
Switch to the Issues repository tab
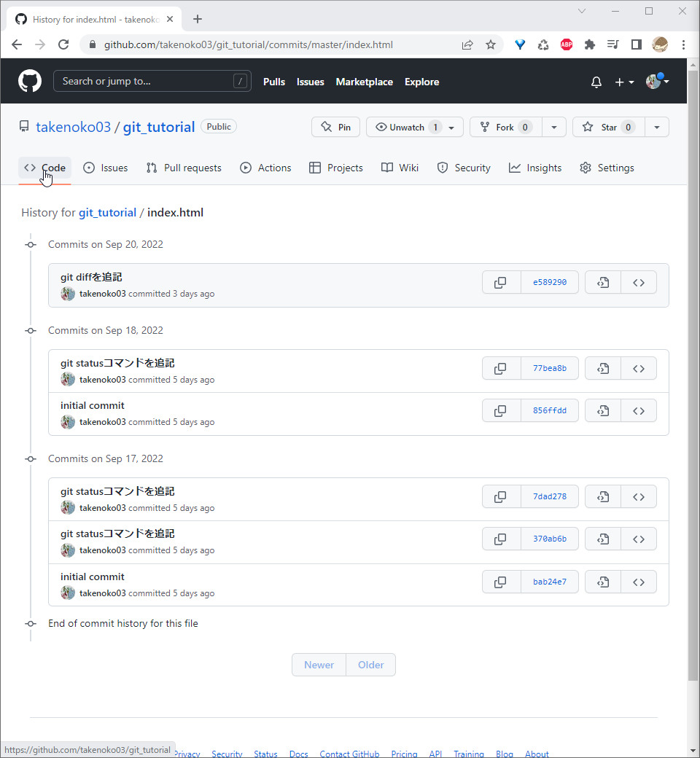click(x=106, y=168)
